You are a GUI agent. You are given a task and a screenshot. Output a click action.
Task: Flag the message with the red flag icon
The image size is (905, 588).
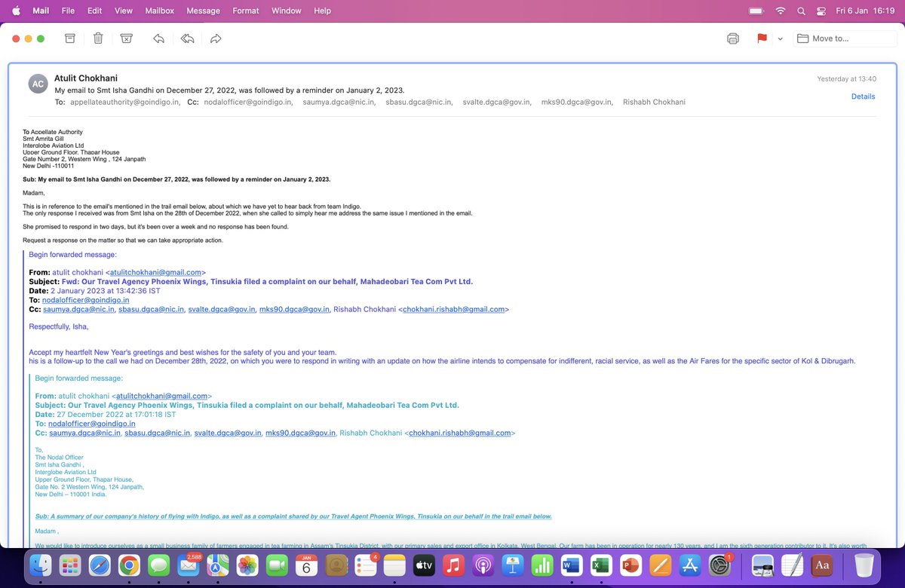[x=762, y=38]
